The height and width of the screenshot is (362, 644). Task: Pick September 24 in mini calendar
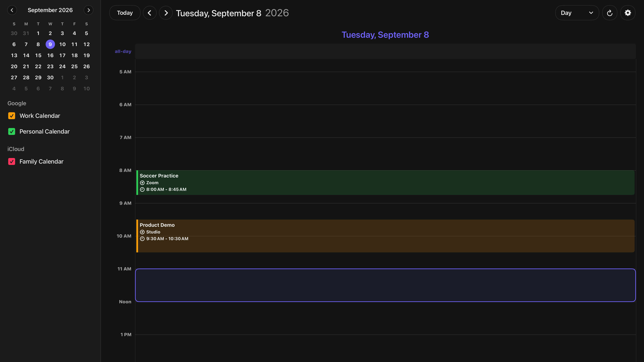[62, 67]
